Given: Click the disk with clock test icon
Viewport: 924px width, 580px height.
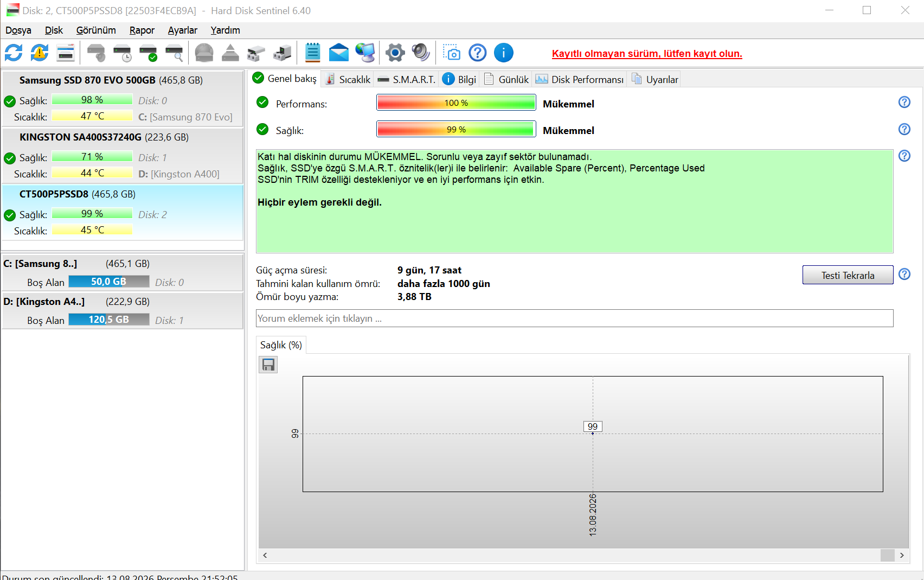Looking at the screenshot, I should pos(122,53).
